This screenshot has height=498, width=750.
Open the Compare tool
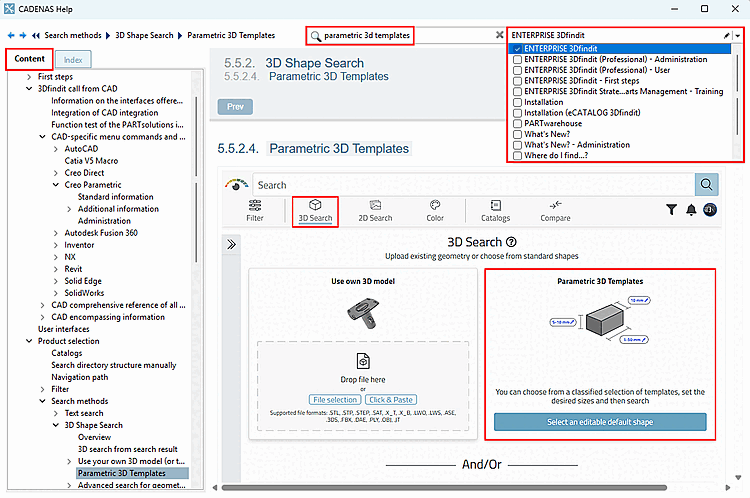pos(555,211)
